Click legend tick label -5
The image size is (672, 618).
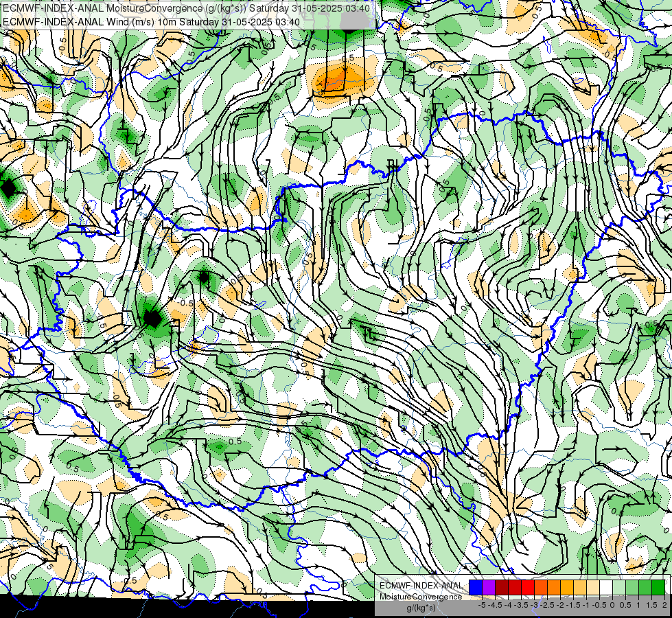(482, 605)
